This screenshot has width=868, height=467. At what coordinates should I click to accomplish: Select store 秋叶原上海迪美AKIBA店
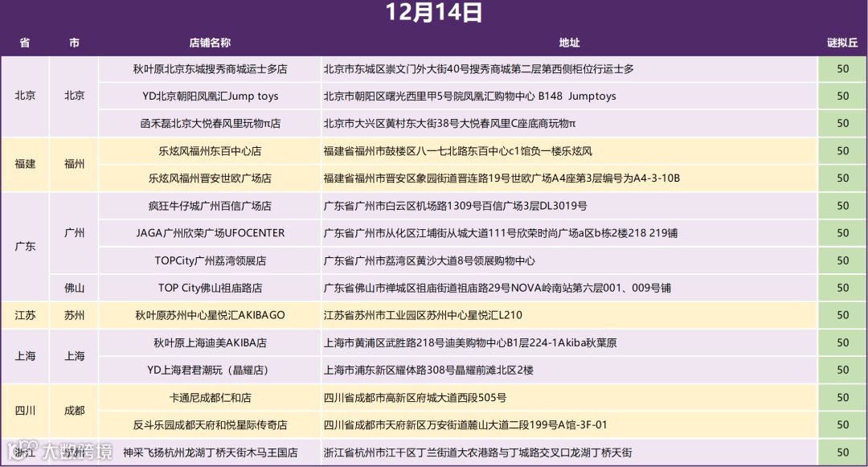pyautogui.click(x=210, y=342)
